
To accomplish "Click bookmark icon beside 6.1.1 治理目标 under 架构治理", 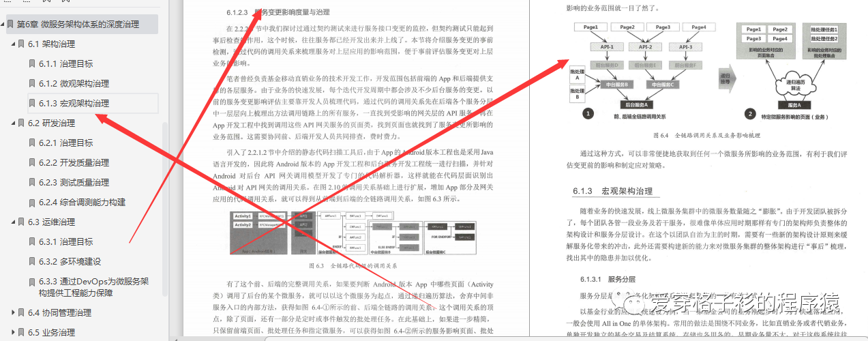I will point(31,64).
